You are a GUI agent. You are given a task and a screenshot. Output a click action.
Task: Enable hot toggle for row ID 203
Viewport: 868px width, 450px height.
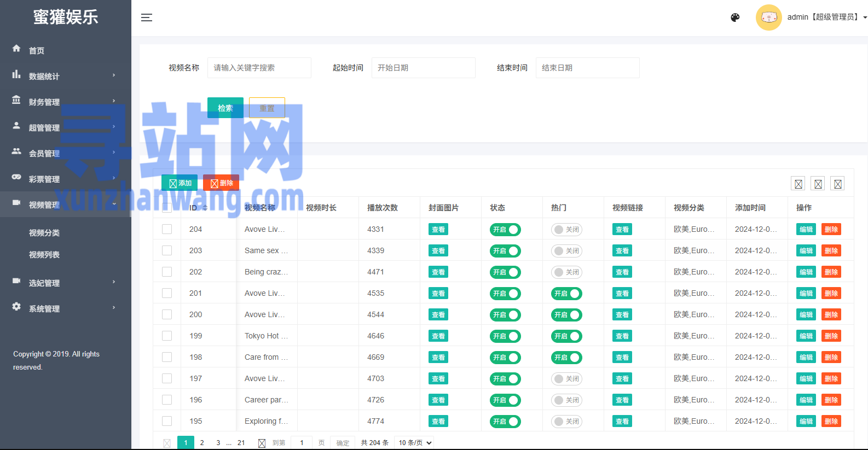[566, 251]
